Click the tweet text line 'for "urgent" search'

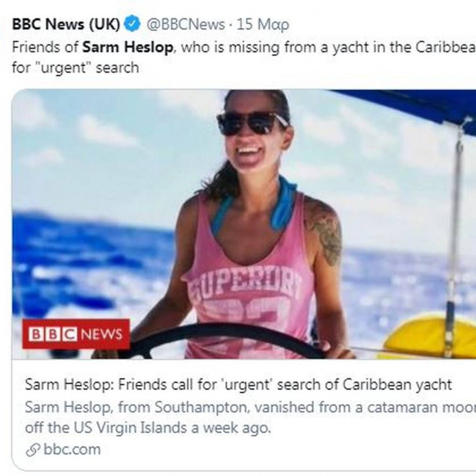(x=75, y=68)
